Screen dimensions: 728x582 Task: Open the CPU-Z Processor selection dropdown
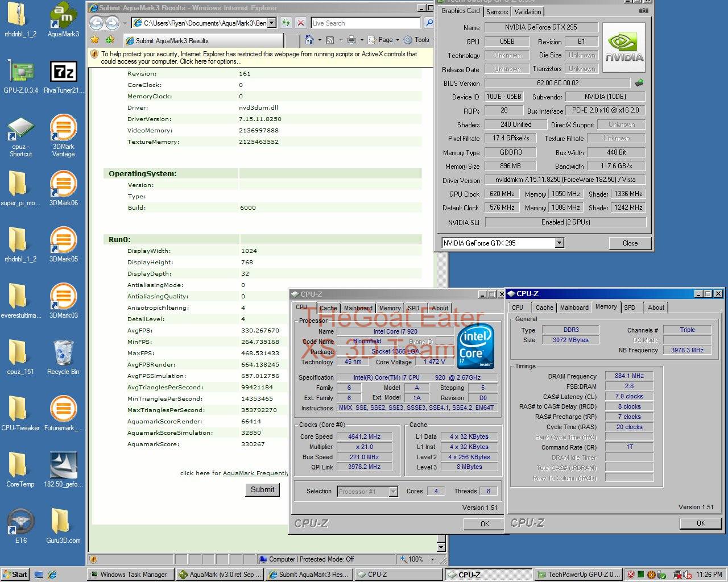(x=393, y=492)
